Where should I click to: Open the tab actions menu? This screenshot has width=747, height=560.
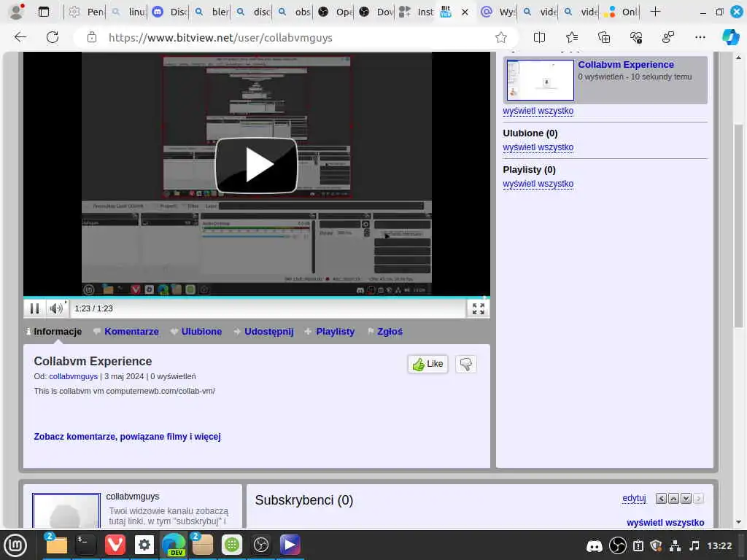(44, 12)
